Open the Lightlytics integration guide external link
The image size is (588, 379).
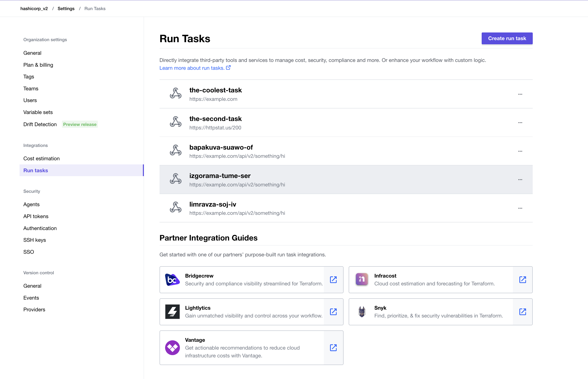coord(333,312)
